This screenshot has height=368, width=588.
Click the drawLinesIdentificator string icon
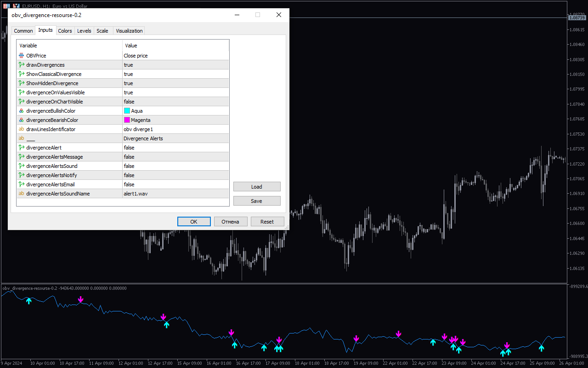pos(21,129)
